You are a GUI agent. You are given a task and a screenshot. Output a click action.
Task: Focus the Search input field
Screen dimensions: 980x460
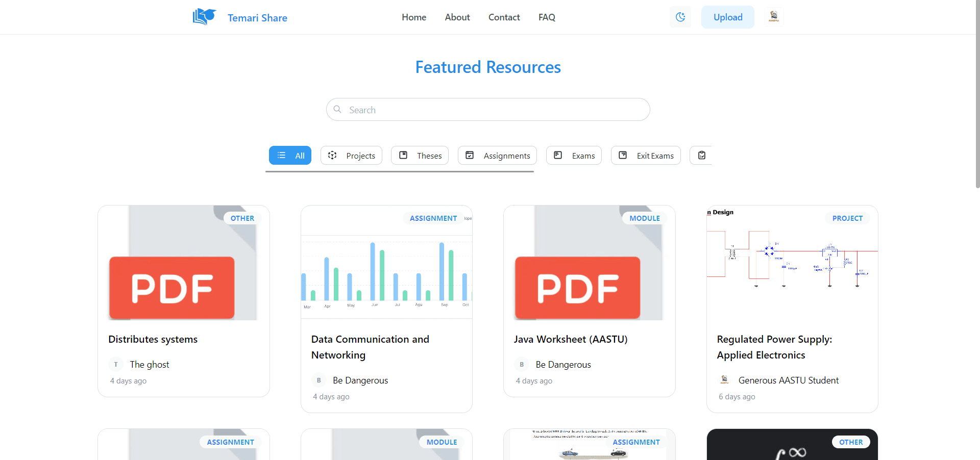pos(488,110)
